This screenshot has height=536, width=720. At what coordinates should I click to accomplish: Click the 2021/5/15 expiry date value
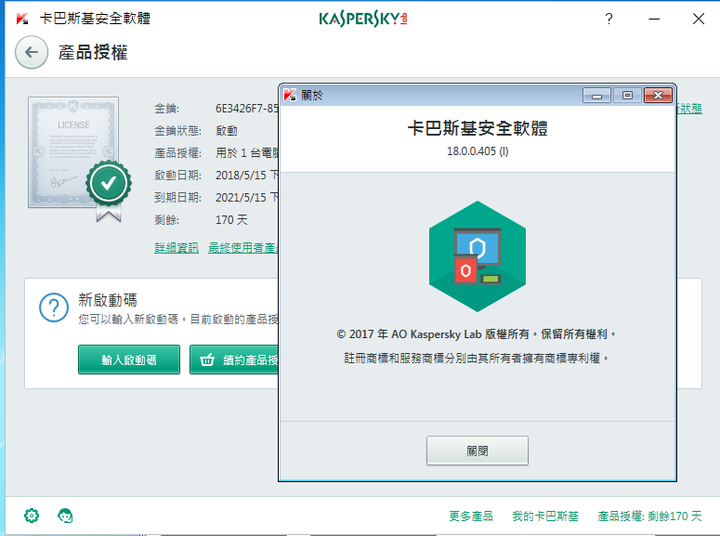(247, 197)
